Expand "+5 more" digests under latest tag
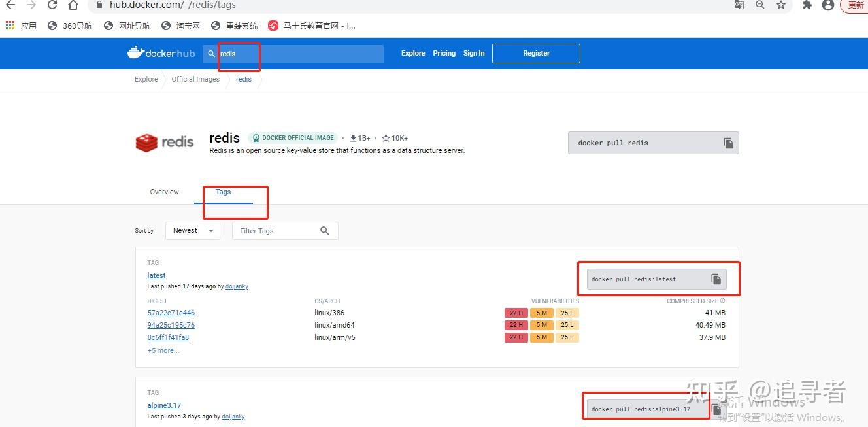This screenshot has width=868, height=427. [x=163, y=350]
